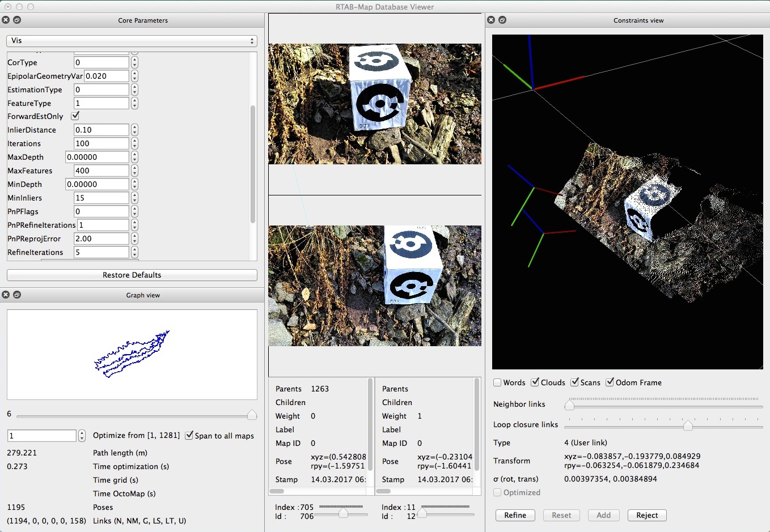Screen dimensions: 770x532
Task: Float the Constraints view panel
Action: [502, 20]
